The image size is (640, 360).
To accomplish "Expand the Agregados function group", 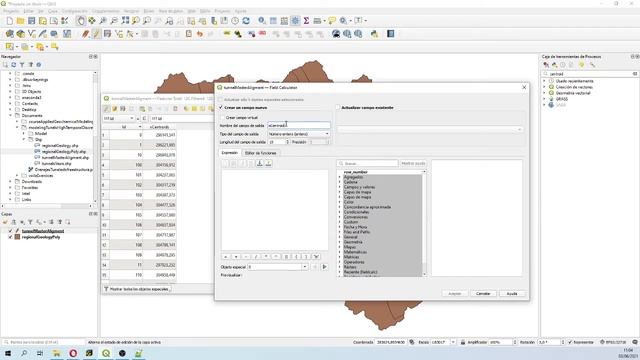I will click(x=340, y=177).
